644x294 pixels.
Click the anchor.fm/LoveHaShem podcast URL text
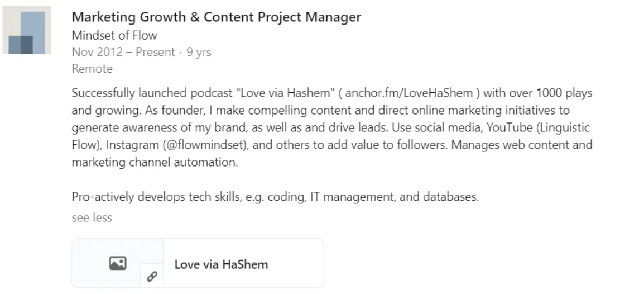[409, 93]
